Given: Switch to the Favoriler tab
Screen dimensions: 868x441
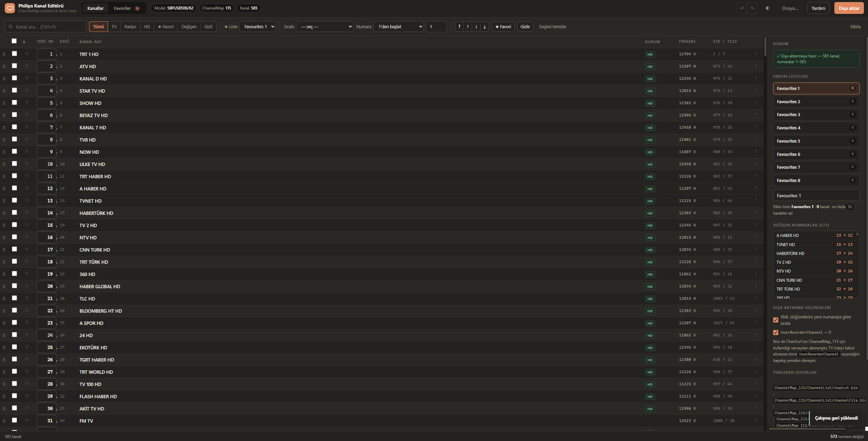Looking at the screenshot, I should [127, 8].
